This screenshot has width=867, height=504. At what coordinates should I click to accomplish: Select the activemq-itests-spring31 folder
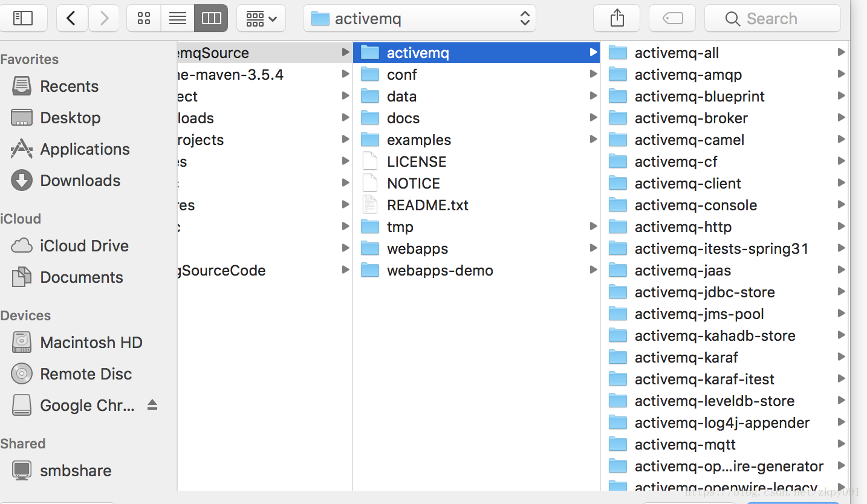725,248
